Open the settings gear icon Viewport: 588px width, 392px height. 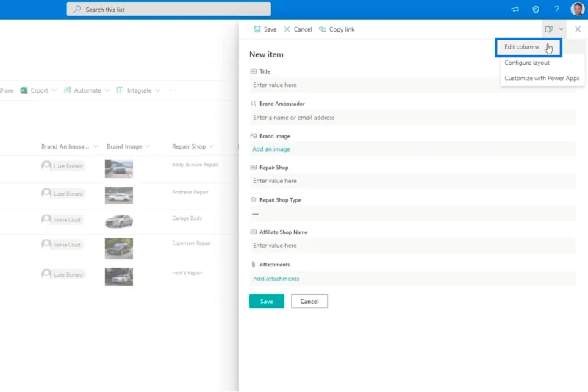pos(536,10)
